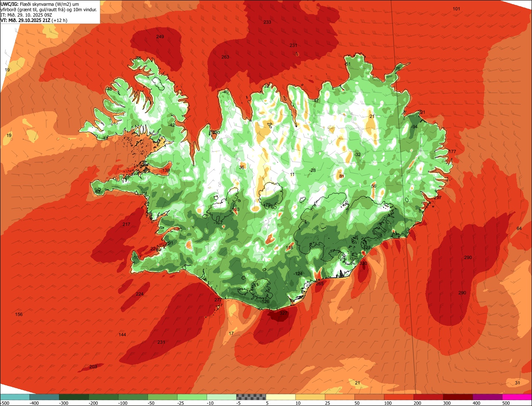532x406 pixels.
Task: Select the legend swatch between 10 and 25
Action: pos(310,397)
